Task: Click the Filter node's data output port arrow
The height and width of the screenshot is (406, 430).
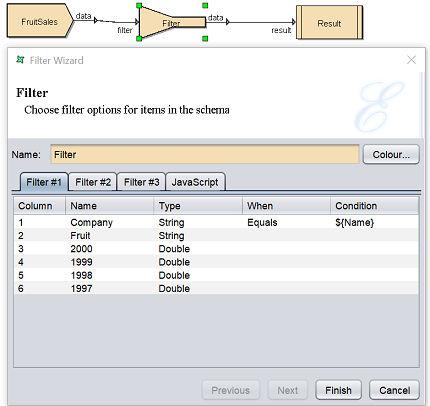Action: point(228,22)
